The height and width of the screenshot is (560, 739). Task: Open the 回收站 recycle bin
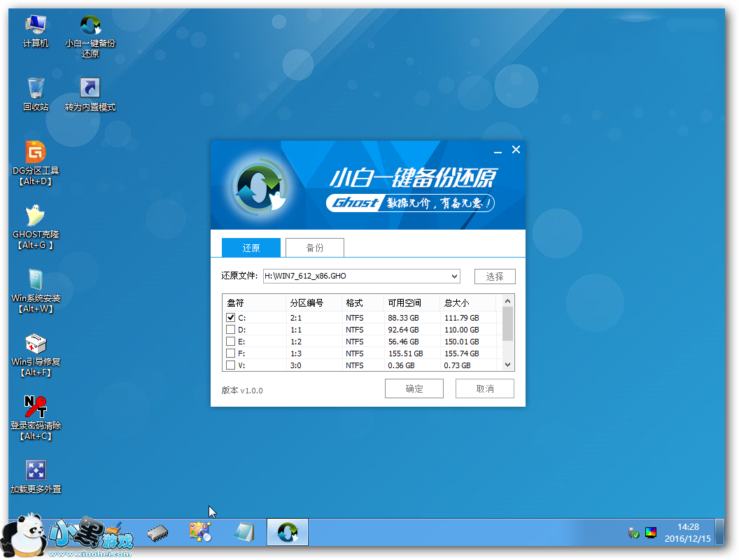coord(36,89)
